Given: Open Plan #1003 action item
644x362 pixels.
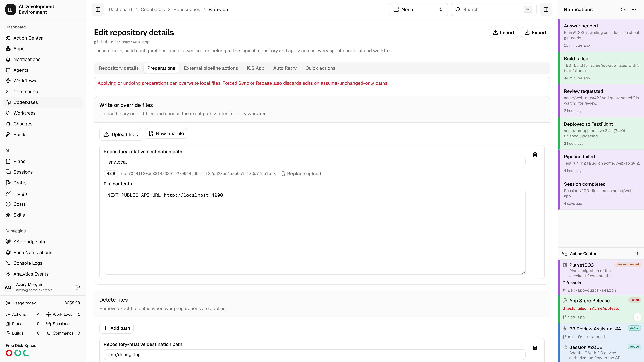Looking at the screenshot, I should (x=601, y=277).
